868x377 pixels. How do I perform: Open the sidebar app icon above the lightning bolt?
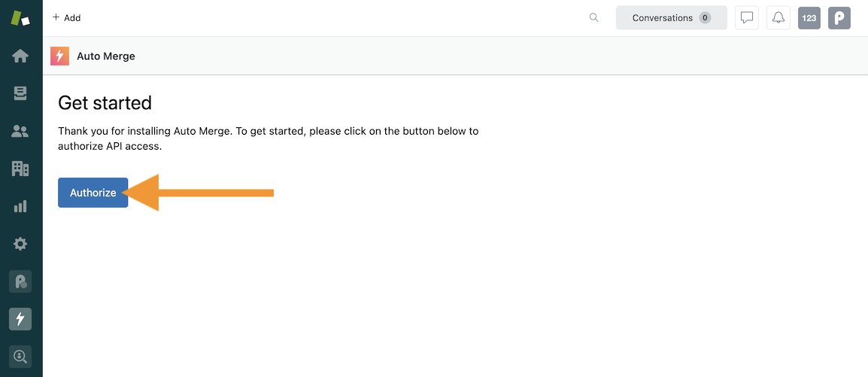[x=20, y=281]
